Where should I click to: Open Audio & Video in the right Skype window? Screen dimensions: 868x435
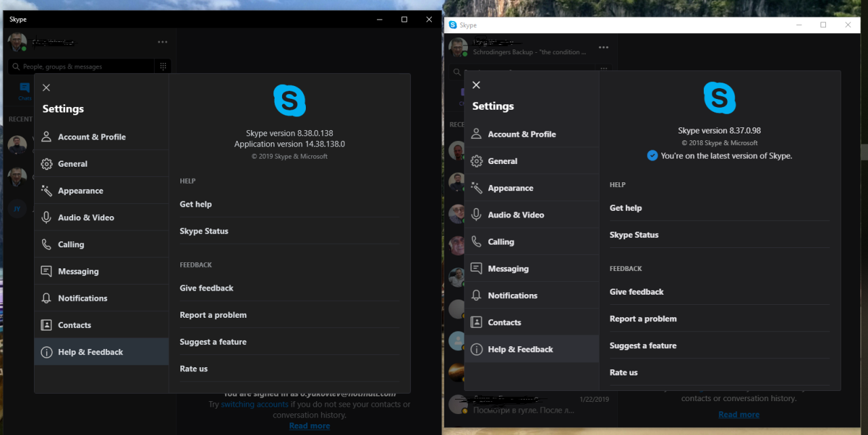pos(532,215)
